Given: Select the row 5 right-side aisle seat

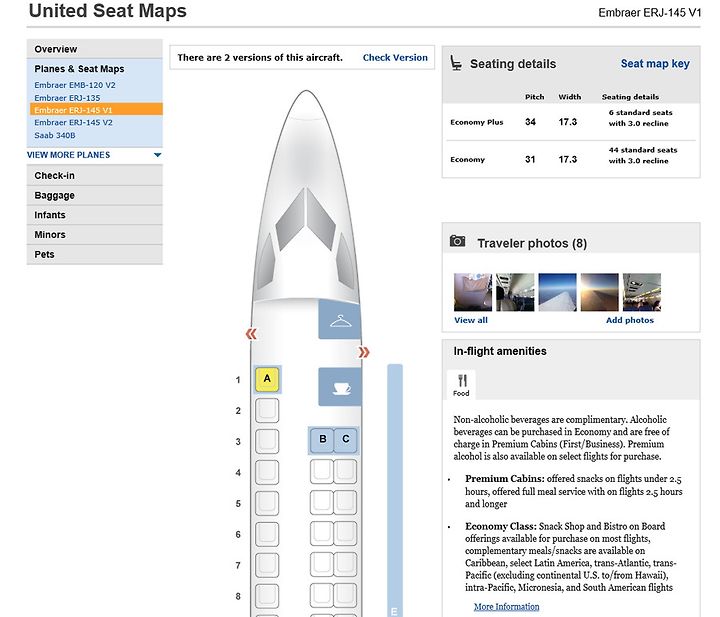Looking at the screenshot, I should coord(321,502).
